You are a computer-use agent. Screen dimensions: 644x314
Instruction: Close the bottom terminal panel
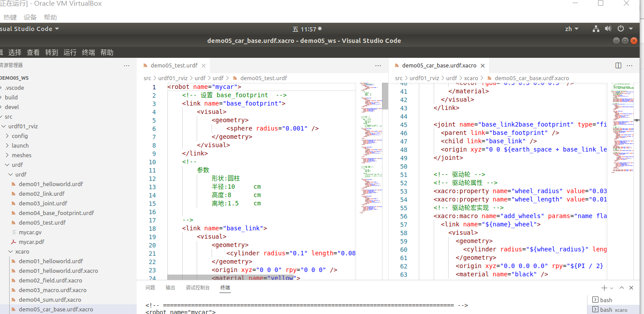click(x=631, y=288)
